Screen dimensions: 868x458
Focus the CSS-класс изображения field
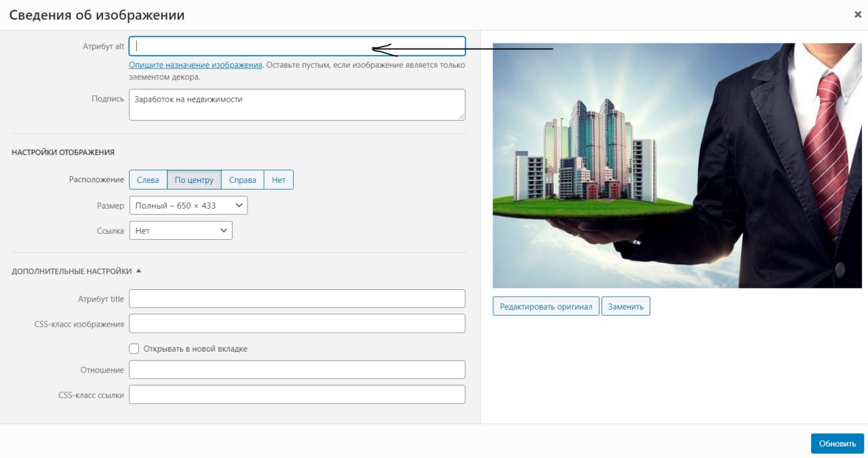[297, 323]
